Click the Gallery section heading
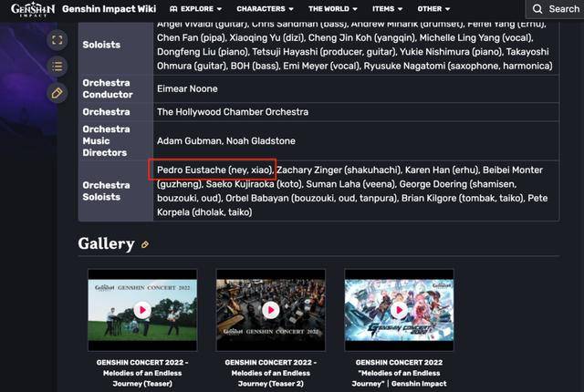 (106, 244)
